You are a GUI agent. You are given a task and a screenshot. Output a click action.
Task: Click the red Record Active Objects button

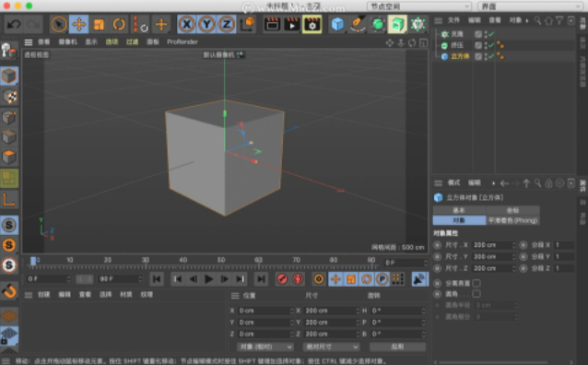tap(282, 278)
